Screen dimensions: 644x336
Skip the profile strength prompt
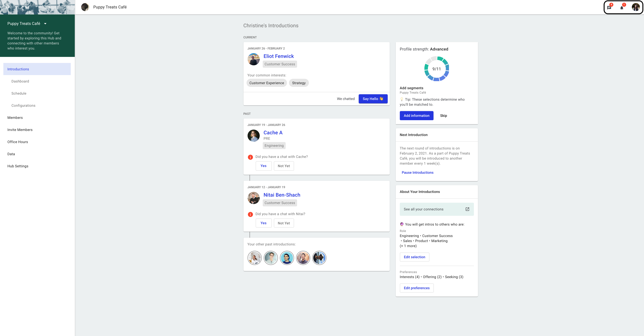(443, 116)
